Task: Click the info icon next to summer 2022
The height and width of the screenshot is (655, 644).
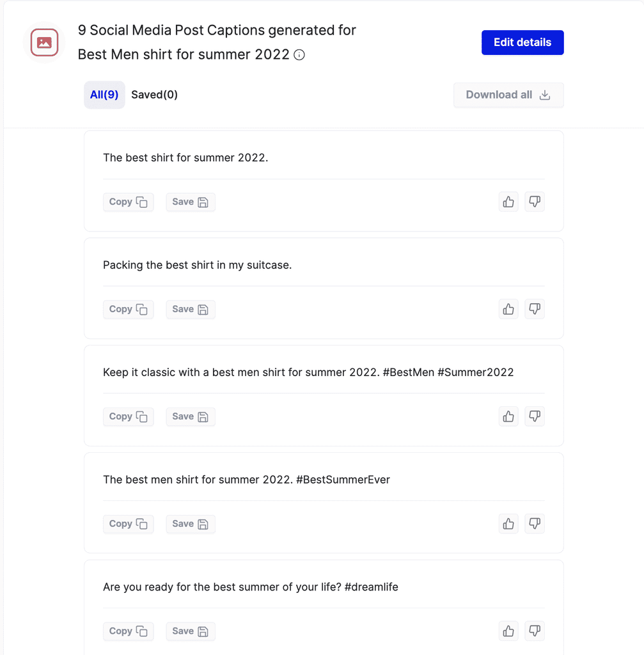Action: click(x=299, y=55)
